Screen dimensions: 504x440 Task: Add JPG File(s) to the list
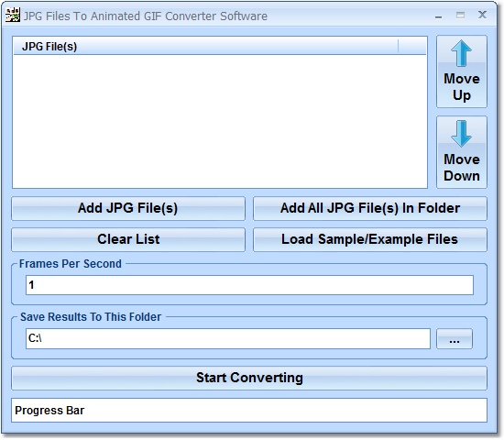pos(128,208)
